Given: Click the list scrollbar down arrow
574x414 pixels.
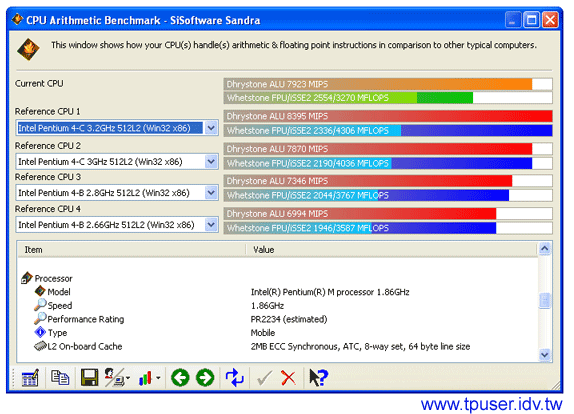Looking at the screenshot, I should [x=545, y=354].
